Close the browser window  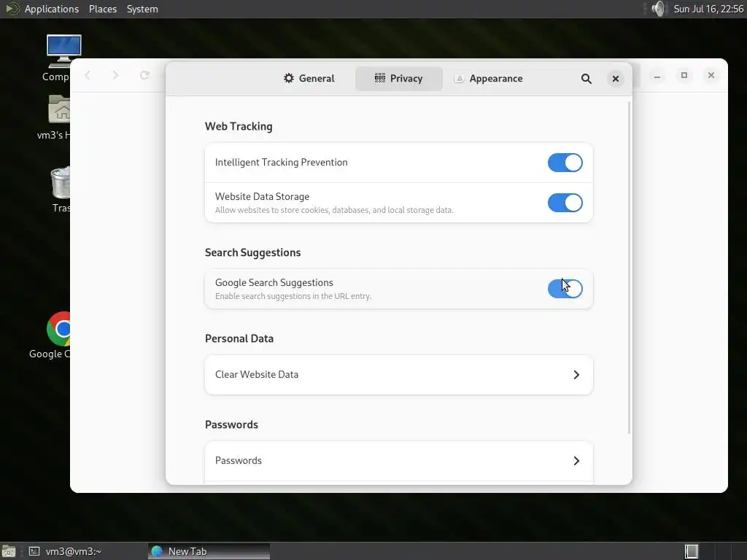[x=711, y=75]
